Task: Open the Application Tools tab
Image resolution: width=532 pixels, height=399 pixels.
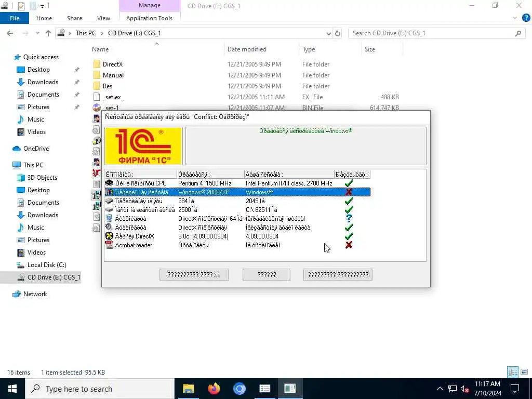Action: tap(149, 18)
